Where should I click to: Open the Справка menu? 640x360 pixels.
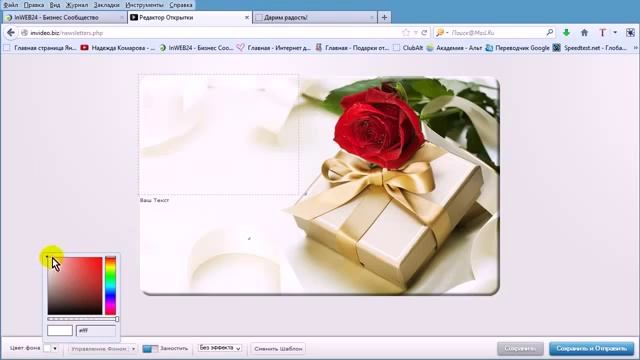click(x=180, y=5)
